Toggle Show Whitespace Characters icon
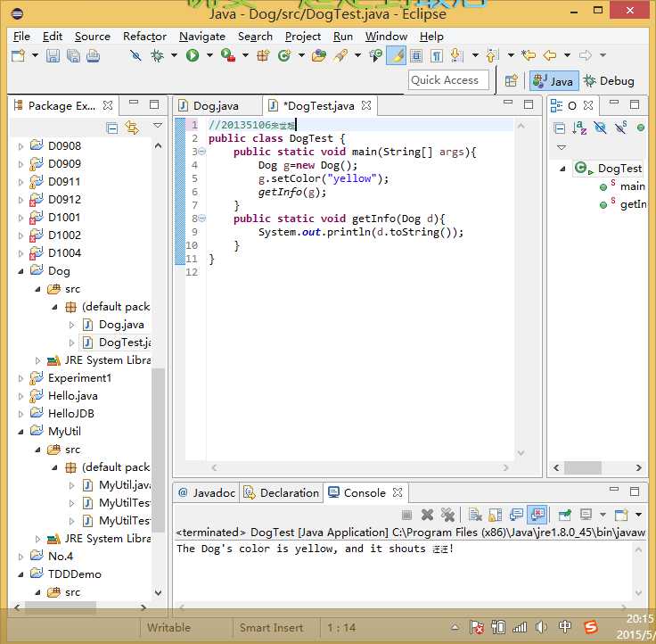Viewport: 656px width, 644px height. [437, 55]
